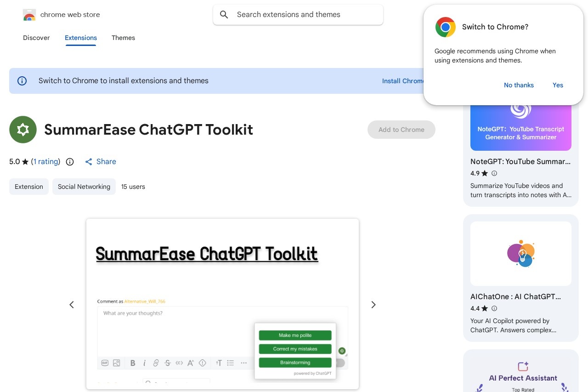Click the Chrome logo in popup
Screen dimensions: 588x392
coord(445,27)
